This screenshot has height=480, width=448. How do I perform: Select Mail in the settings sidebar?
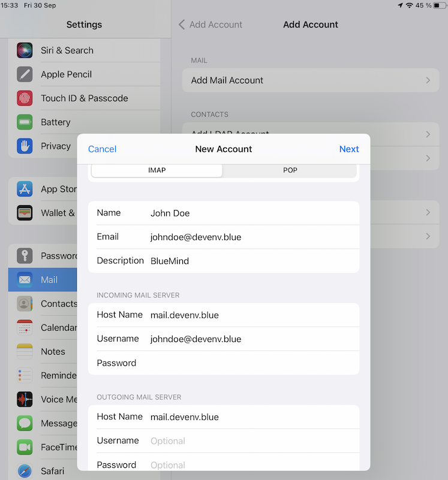(43, 280)
